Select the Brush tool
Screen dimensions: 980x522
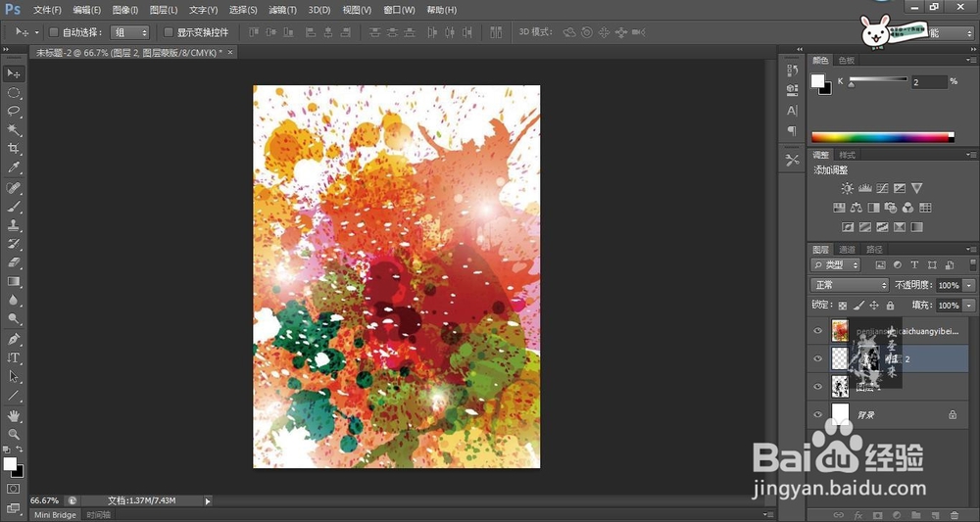14,207
